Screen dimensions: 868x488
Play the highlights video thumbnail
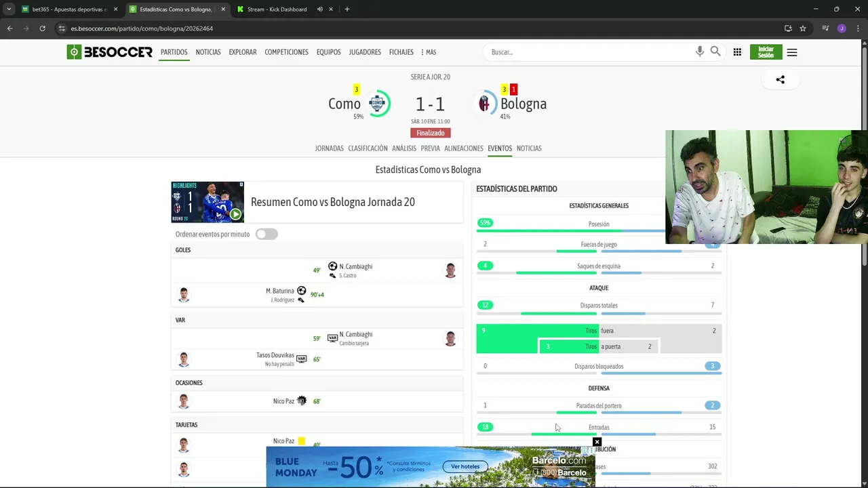click(208, 202)
